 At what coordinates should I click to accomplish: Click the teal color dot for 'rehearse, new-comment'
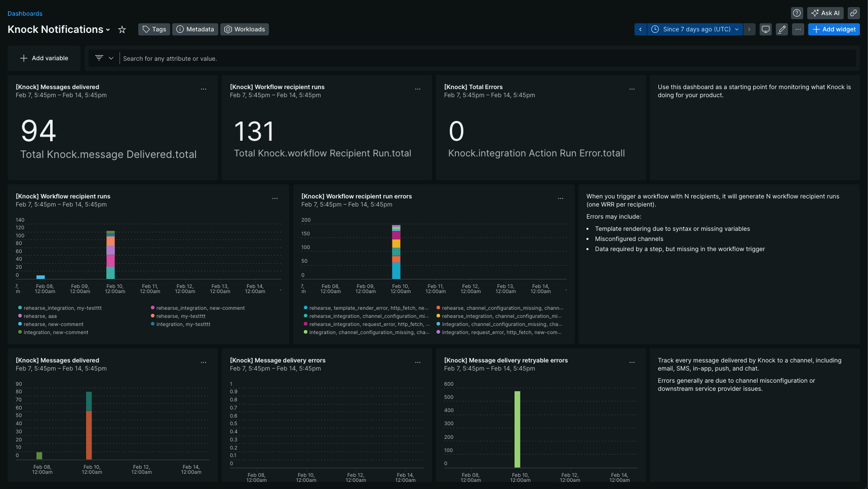[20, 324]
